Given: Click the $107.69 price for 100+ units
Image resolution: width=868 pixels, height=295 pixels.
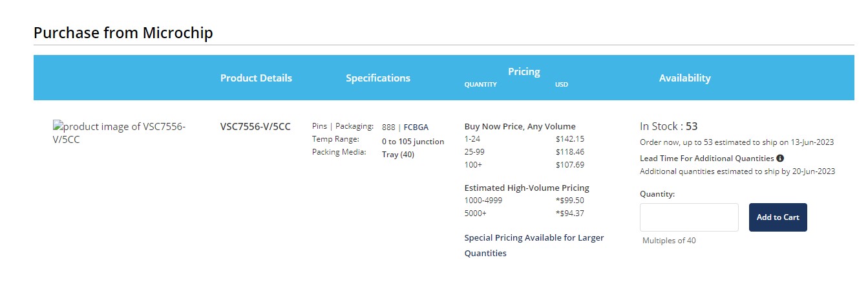Looking at the screenshot, I should pyautogui.click(x=569, y=165).
